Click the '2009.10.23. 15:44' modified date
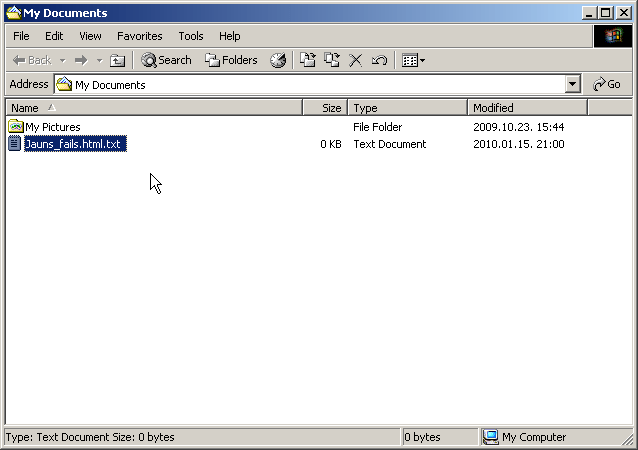 (x=519, y=127)
